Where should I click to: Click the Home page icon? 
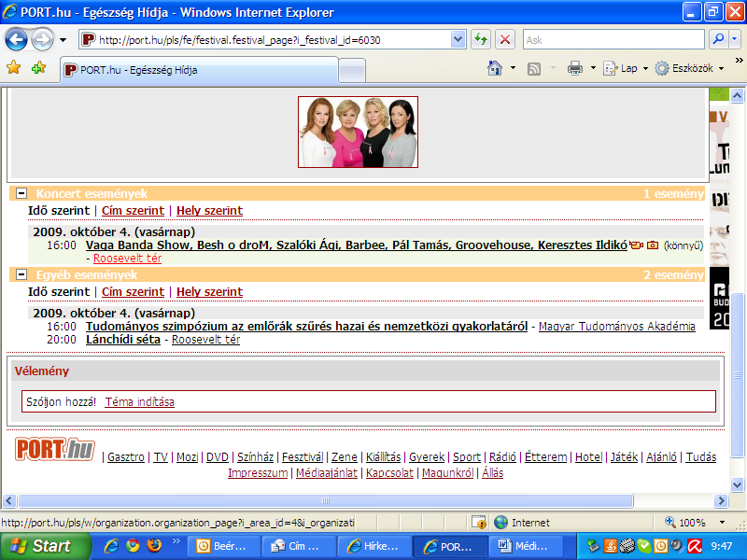pos(495,68)
